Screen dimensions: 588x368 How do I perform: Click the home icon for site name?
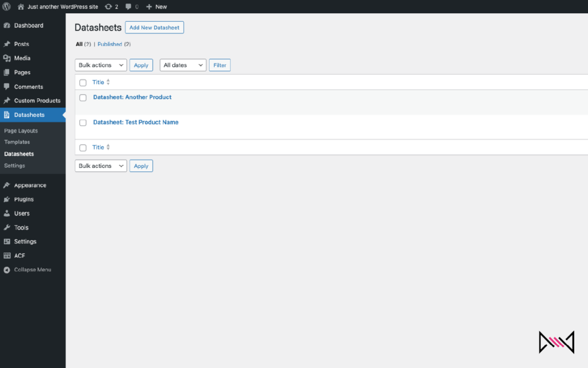pyautogui.click(x=21, y=7)
